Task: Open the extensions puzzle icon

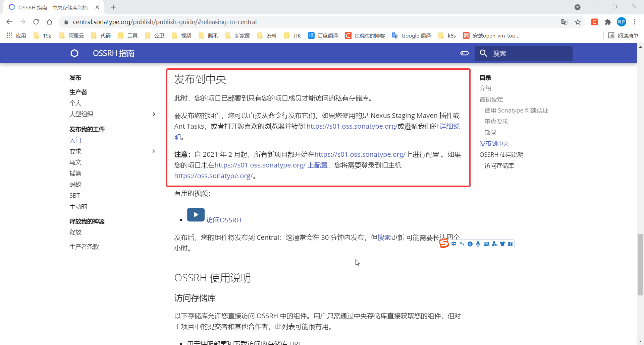Action: (x=608, y=22)
